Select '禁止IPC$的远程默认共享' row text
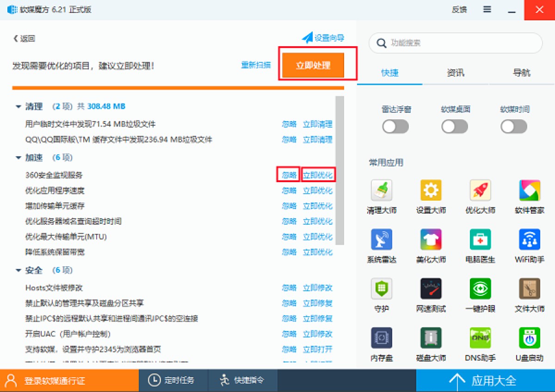This screenshot has width=555, height=392. point(111,318)
